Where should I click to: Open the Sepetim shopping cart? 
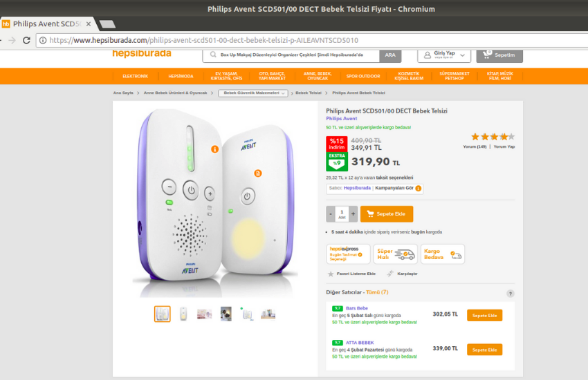499,54
